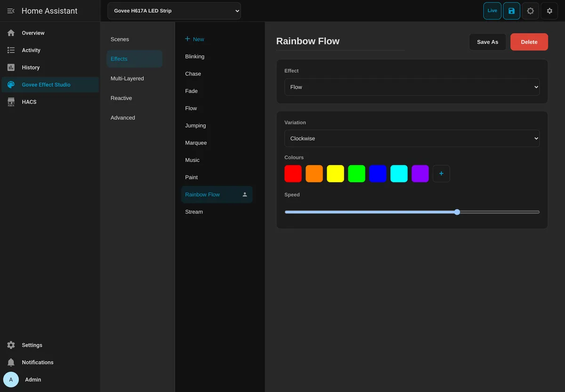Click the brightness icon in top bar

(x=531, y=11)
